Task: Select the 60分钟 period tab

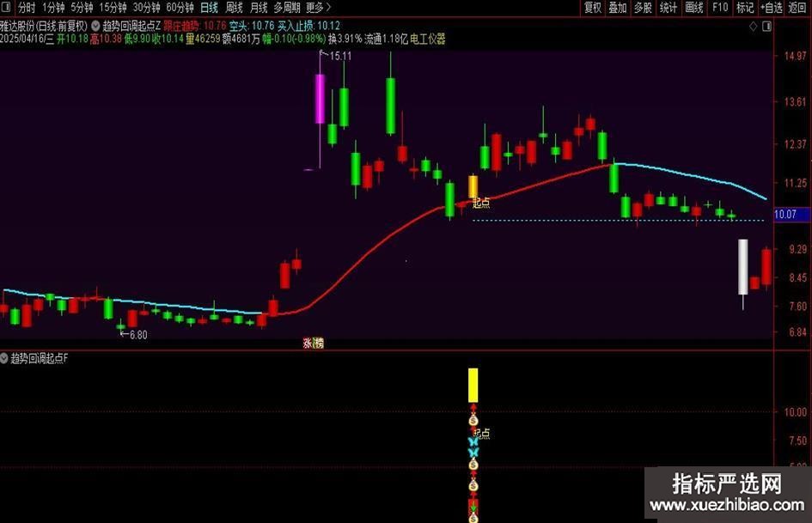Action: pos(180,8)
